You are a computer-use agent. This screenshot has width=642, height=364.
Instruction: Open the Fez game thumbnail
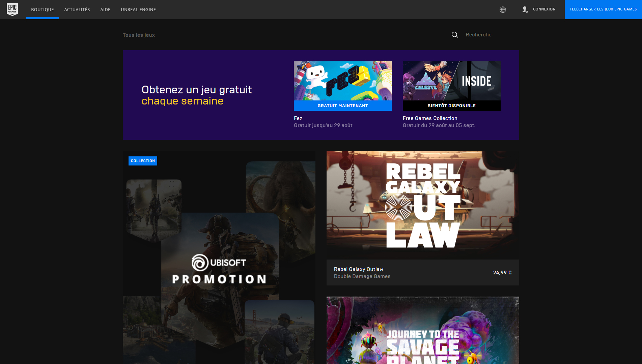click(x=342, y=81)
